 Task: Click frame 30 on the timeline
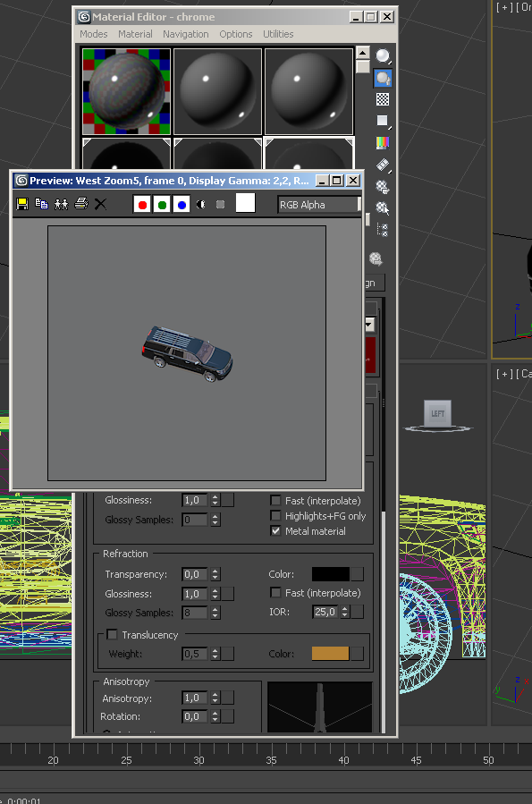[x=198, y=760]
